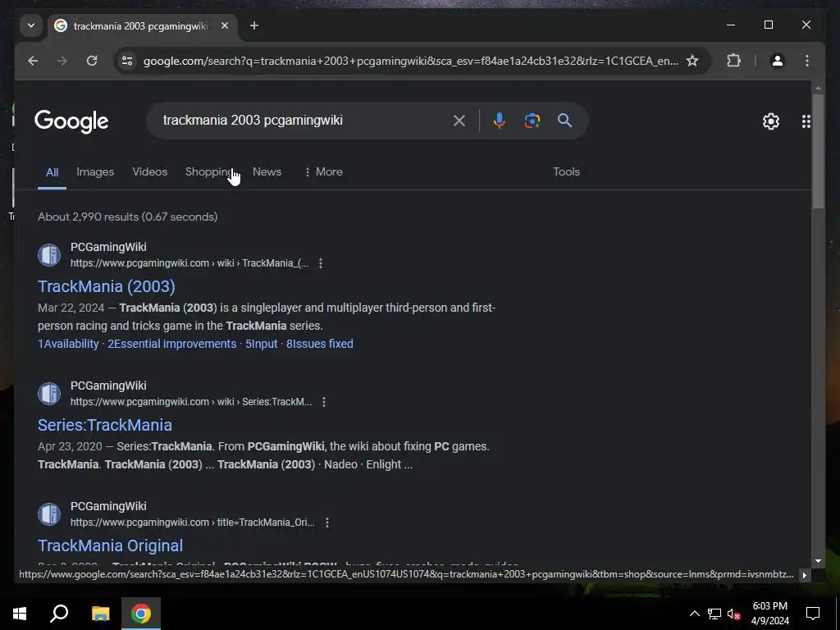This screenshot has height=630, width=840.
Task: Open the Windows Start menu
Action: 20,614
